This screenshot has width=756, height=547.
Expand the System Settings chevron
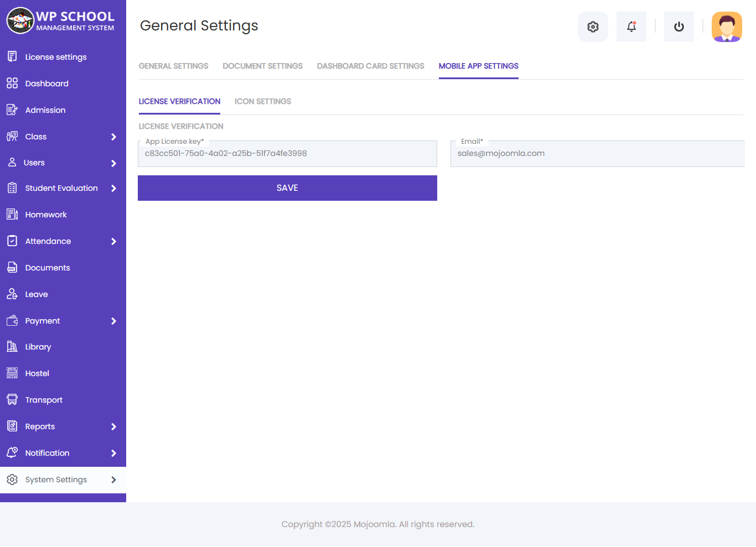pos(113,480)
